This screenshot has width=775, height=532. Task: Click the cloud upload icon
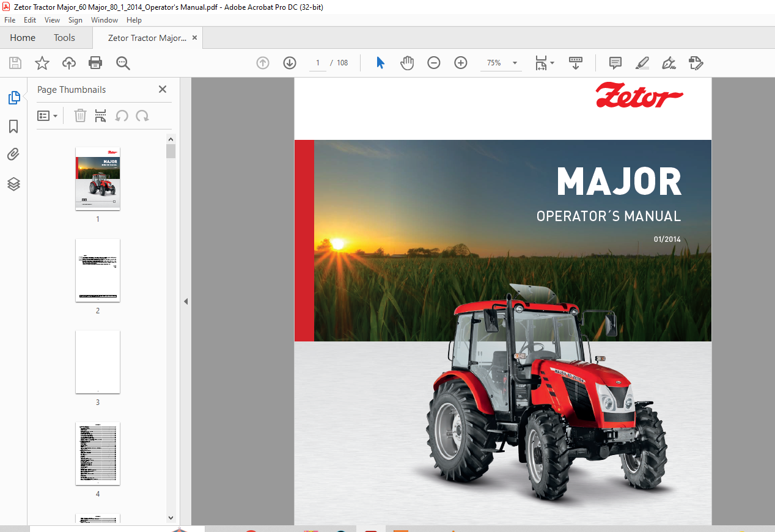coord(69,63)
